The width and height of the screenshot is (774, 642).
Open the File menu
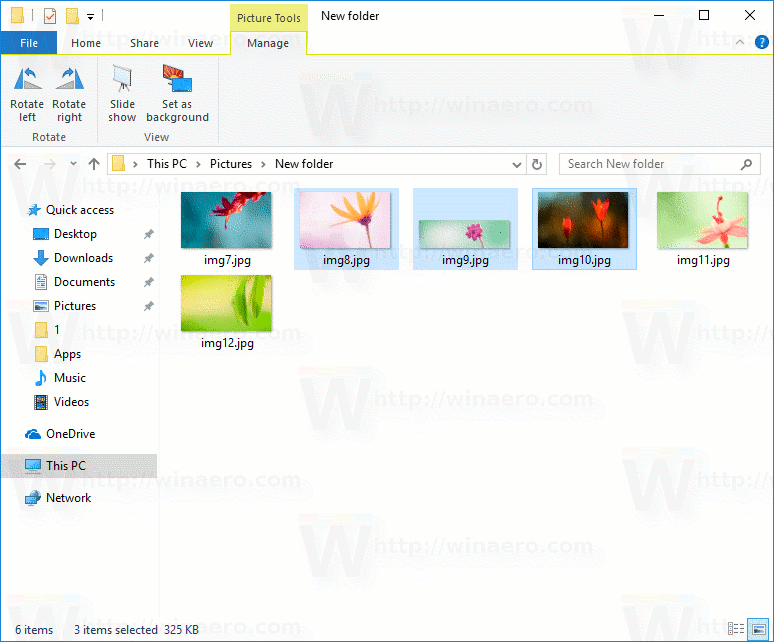29,43
